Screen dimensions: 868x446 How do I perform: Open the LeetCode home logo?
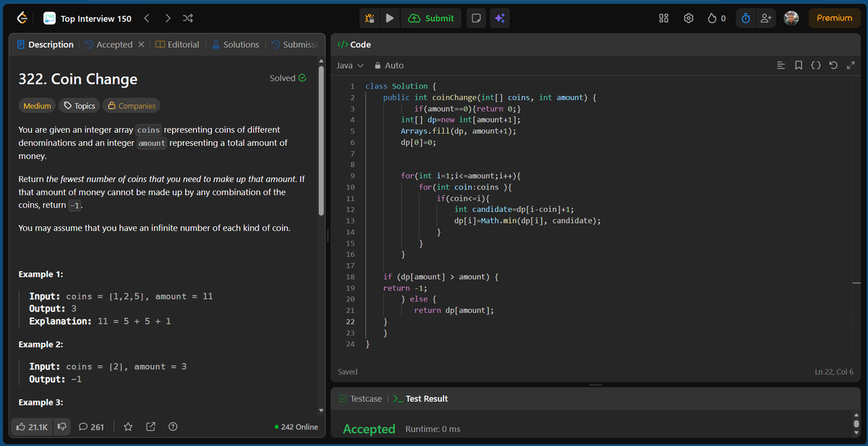tap(23, 18)
